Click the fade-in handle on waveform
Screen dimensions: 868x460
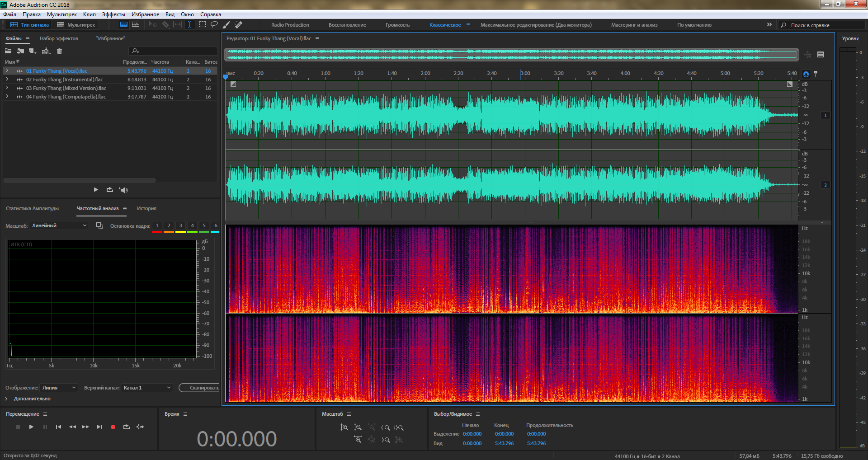(x=233, y=84)
